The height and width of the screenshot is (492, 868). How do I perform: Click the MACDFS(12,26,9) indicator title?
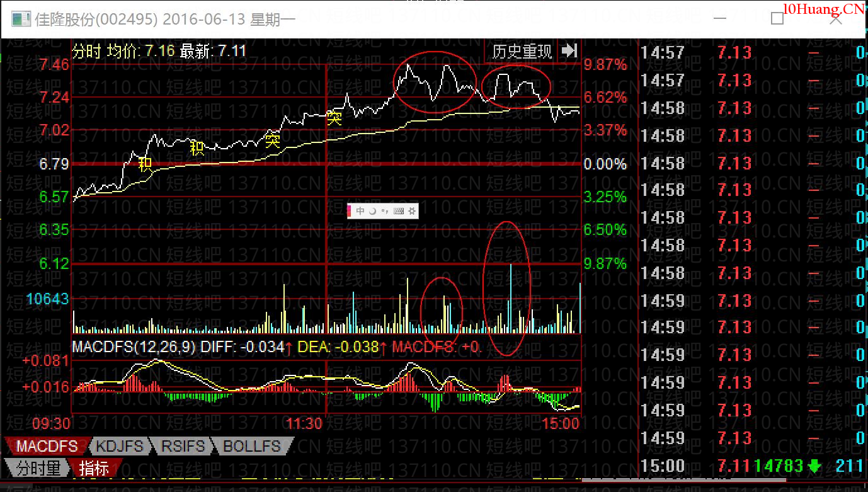click(x=135, y=346)
